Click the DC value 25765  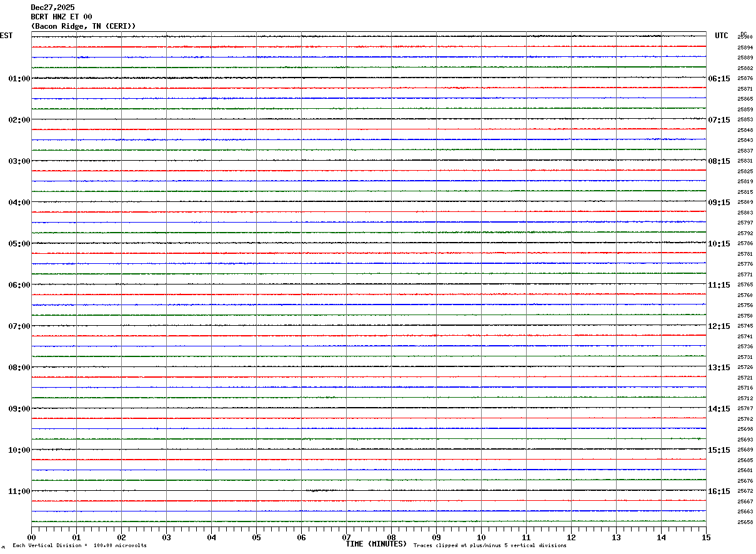[x=745, y=285]
